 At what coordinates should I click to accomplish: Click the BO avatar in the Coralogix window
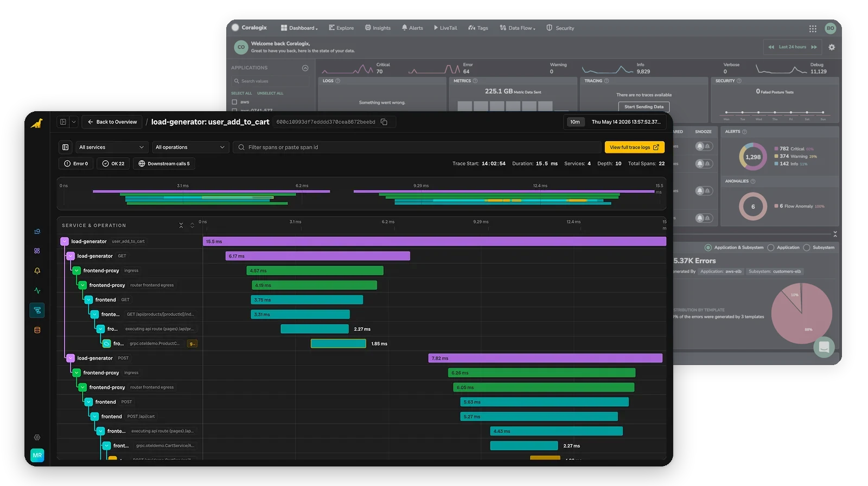(830, 28)
